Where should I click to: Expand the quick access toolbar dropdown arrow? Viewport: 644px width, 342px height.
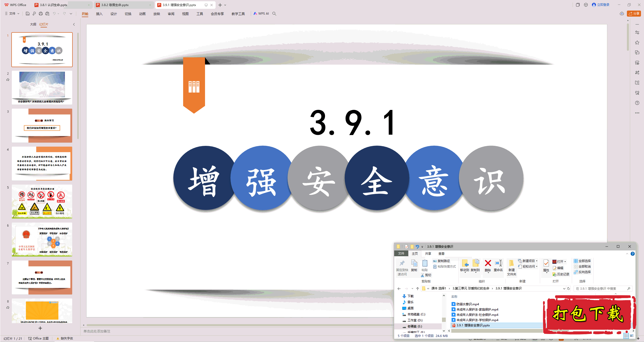click(x=71, y=14)
